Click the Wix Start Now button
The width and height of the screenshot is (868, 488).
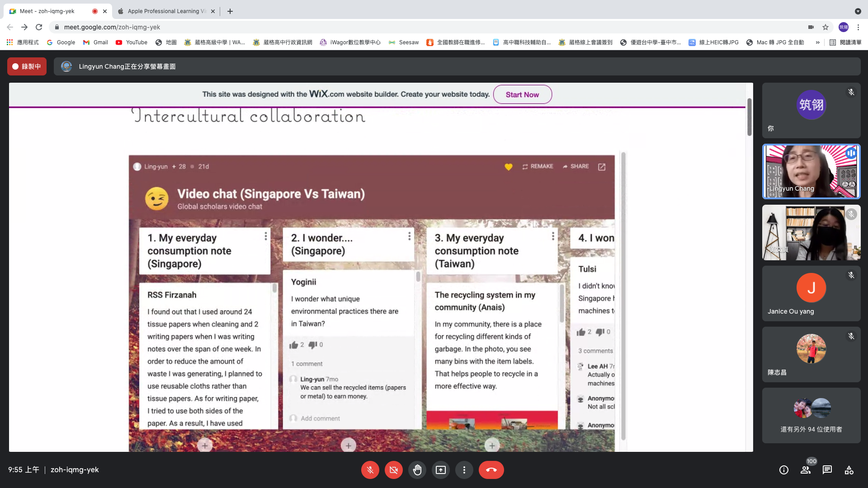coord(522,94)
